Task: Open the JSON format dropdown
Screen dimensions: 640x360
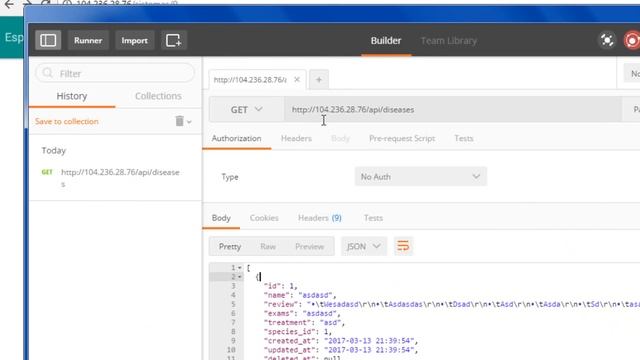Action: point(364,247)
